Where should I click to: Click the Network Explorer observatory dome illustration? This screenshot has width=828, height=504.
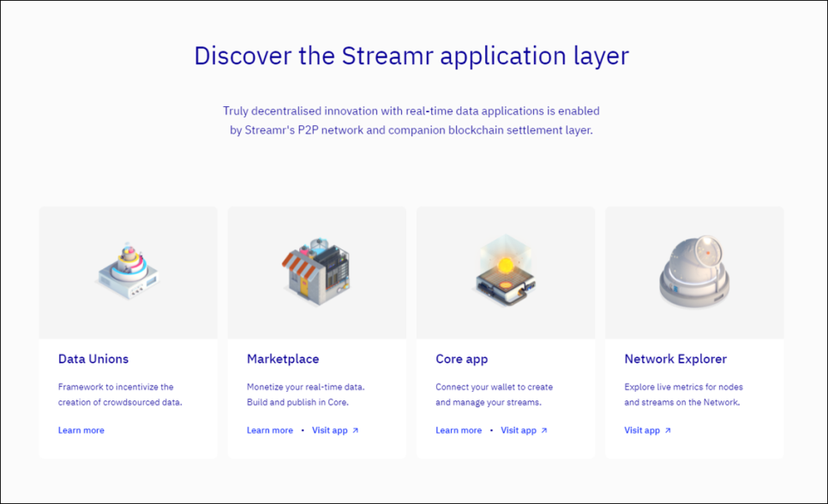694,271
